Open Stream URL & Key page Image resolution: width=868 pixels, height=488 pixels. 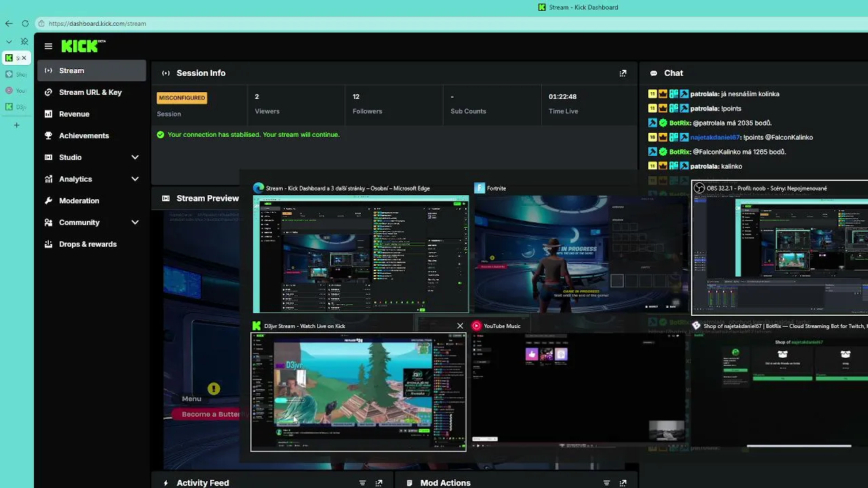click(92, 92)
